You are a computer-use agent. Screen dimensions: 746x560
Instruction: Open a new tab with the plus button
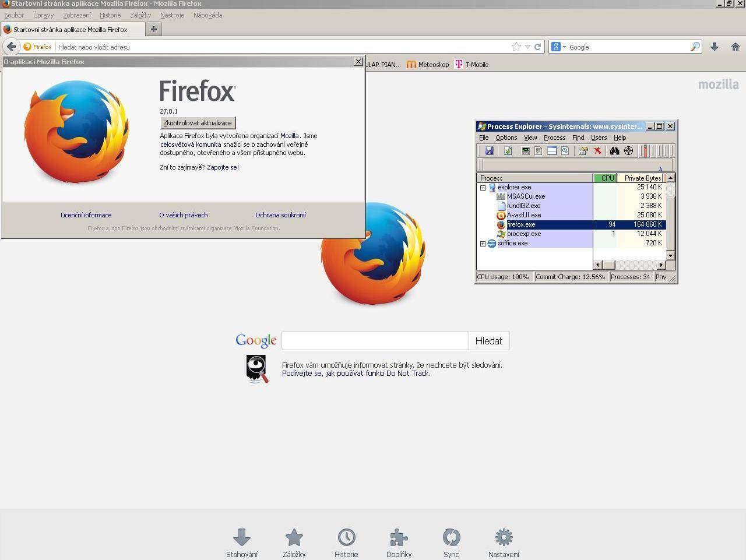point(153,29)
